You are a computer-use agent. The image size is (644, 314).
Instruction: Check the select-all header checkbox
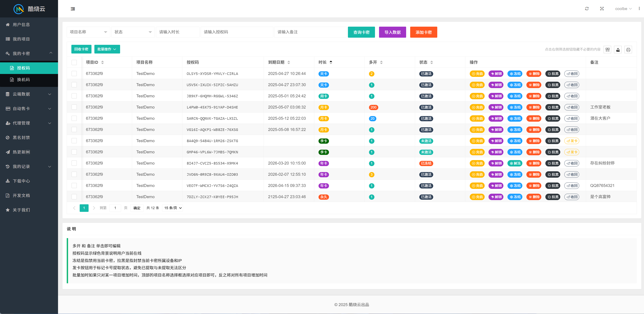[x=74, y=62]
